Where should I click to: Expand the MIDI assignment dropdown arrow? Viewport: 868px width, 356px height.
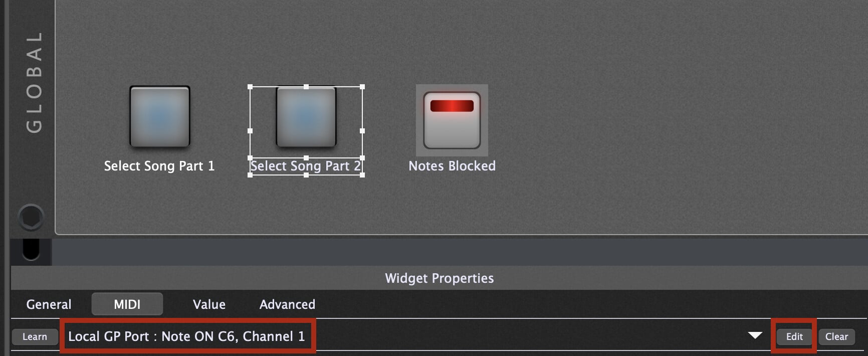point(755,335)
